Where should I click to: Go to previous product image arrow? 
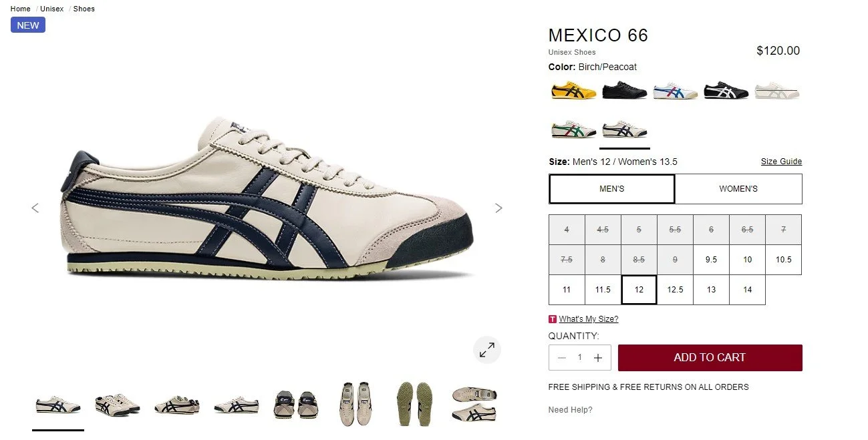[x=35, y=208]
